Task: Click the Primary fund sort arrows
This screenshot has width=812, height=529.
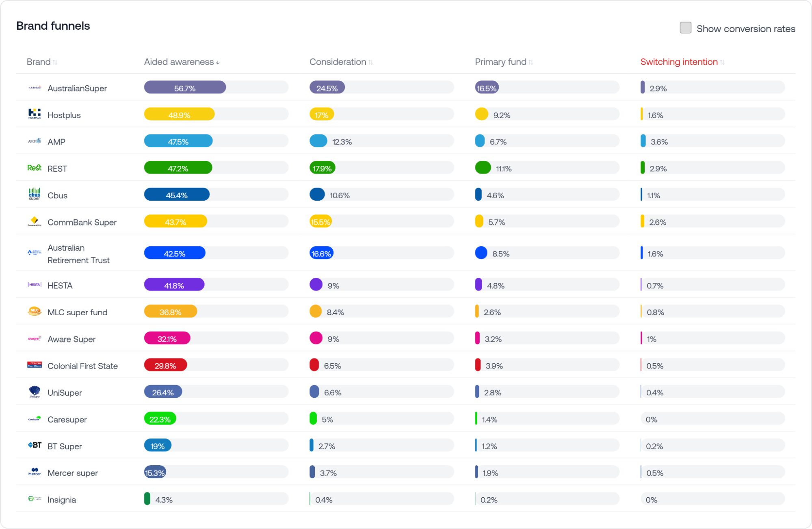Action: 531,62
